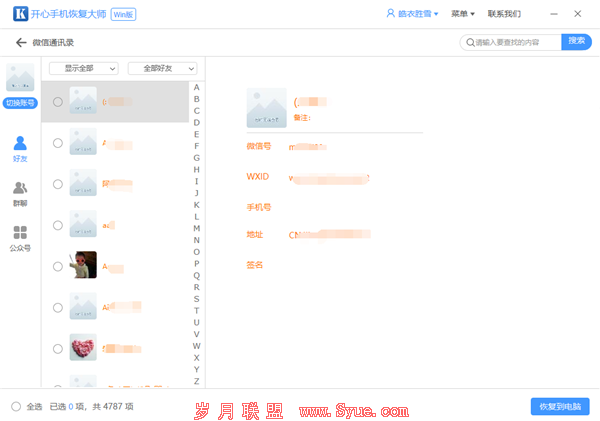Open the user account dropdown 皓衣胜雪

[412, 14]
